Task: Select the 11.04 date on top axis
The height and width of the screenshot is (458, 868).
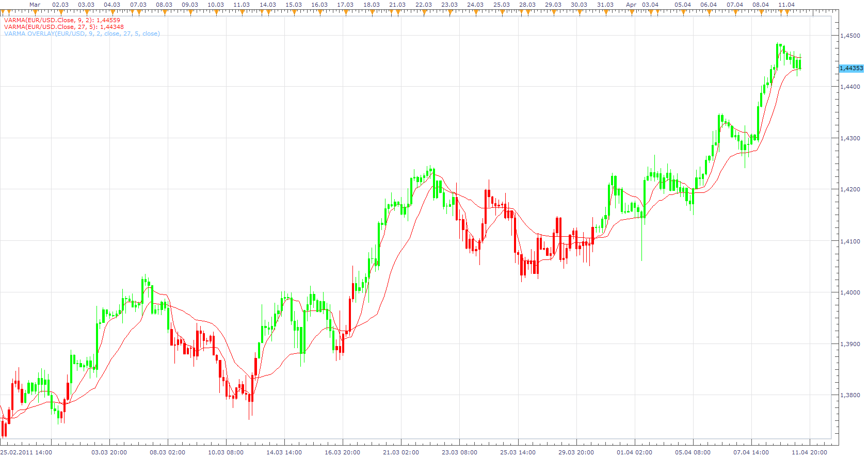Action: (x=786, y=5)
